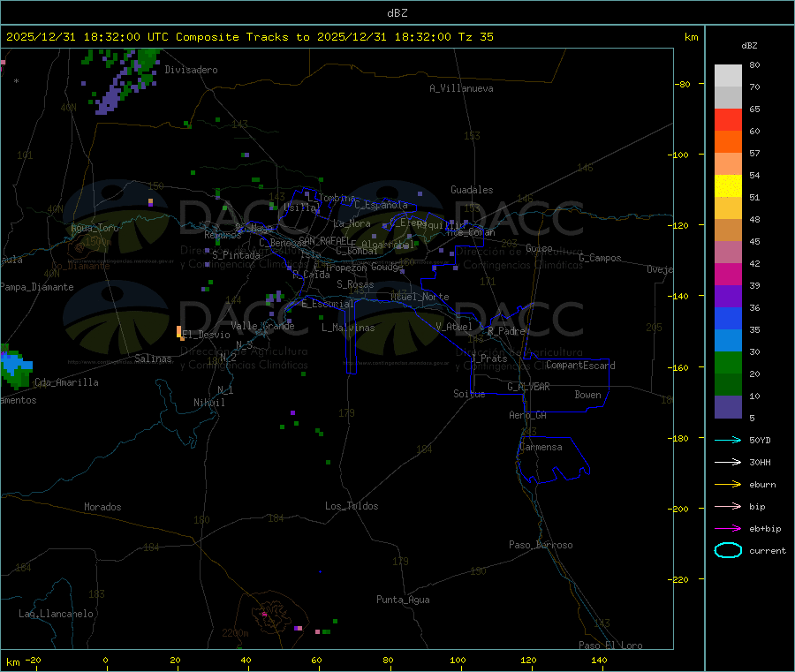Click the Carmensa map label
Image resolution: width=795 pixels, height=672 pixels.
541,447
